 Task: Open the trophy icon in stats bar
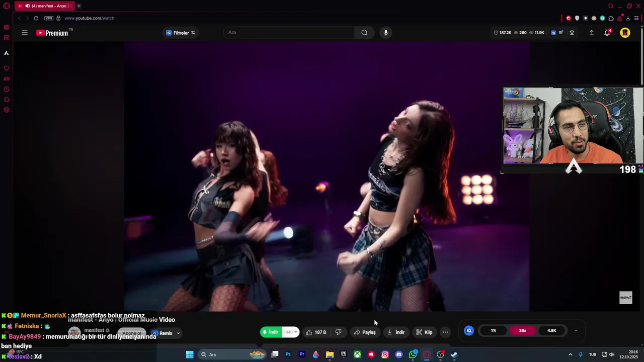pos(572,33)
